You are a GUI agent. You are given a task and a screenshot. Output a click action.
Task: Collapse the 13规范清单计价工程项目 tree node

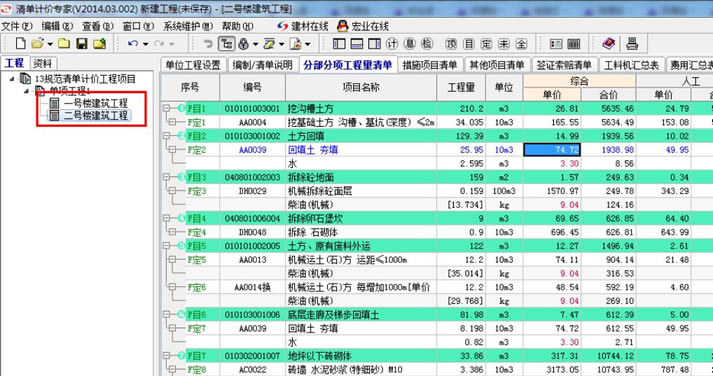[12, 79]
